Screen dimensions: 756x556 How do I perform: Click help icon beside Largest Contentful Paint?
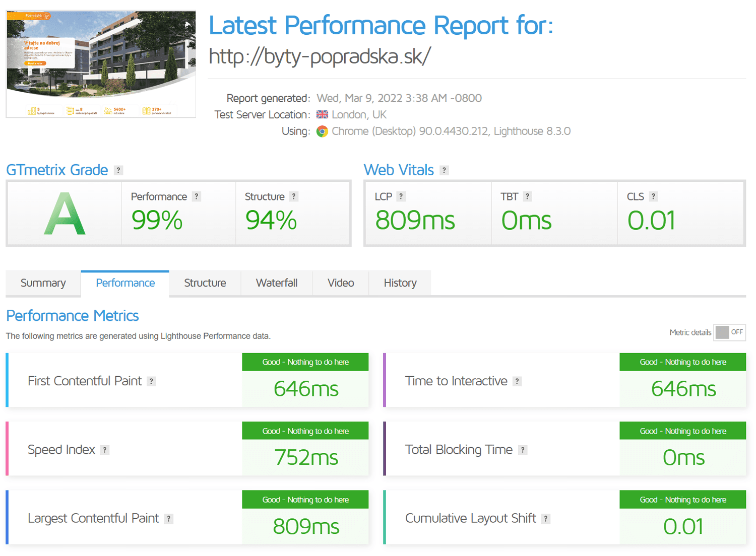(x=169, y=519)
